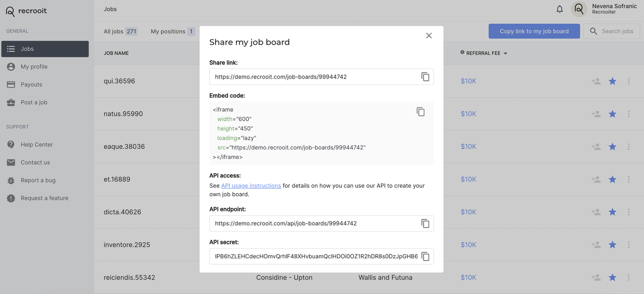The image size is (644, 294).
Task: Click the Share link URL field
Action: (x=314, y=77)
